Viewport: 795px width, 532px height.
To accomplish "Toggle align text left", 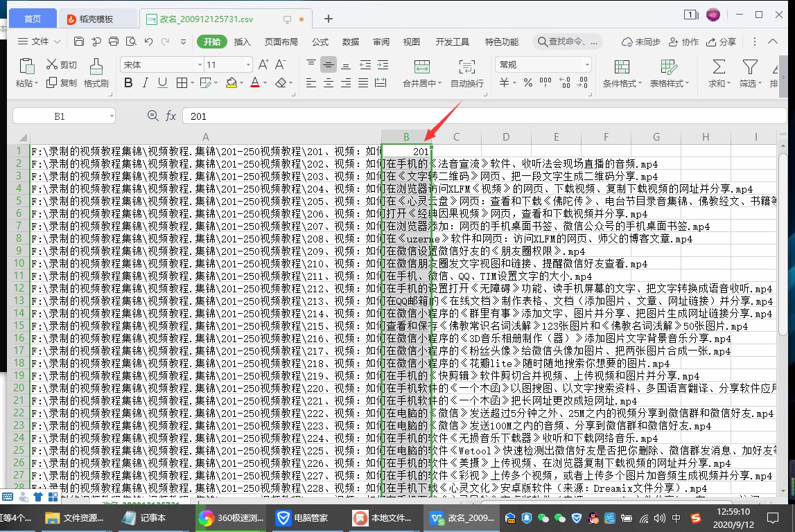I will click(311, 82).
